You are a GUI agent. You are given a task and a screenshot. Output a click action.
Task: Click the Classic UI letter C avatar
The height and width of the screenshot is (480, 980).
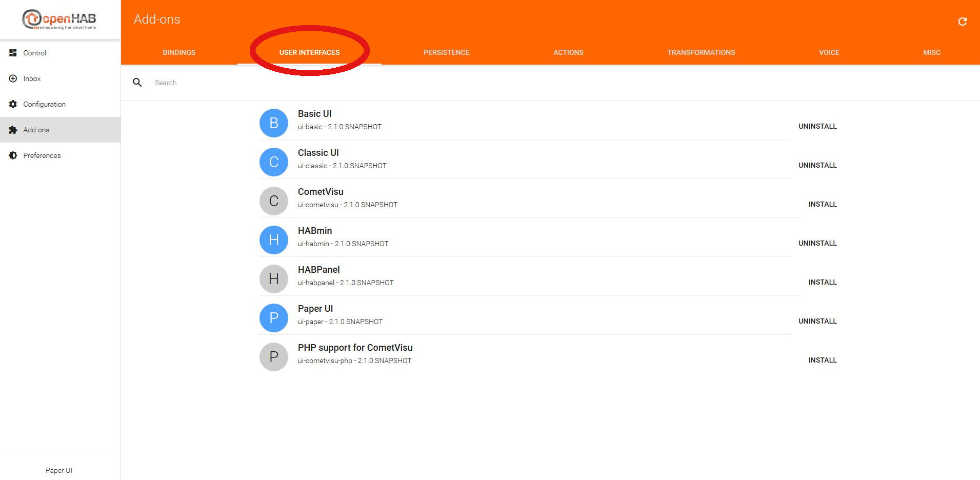pos(274,162)
